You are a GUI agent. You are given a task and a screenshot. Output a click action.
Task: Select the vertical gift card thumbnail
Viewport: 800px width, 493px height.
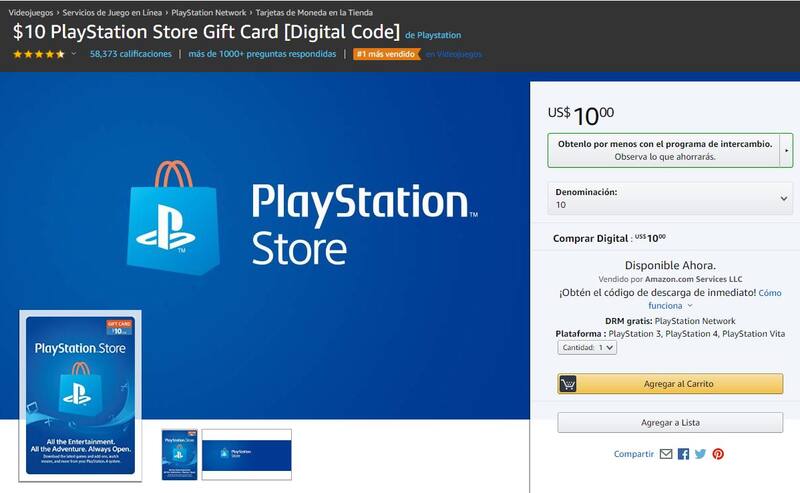point(179,454)
